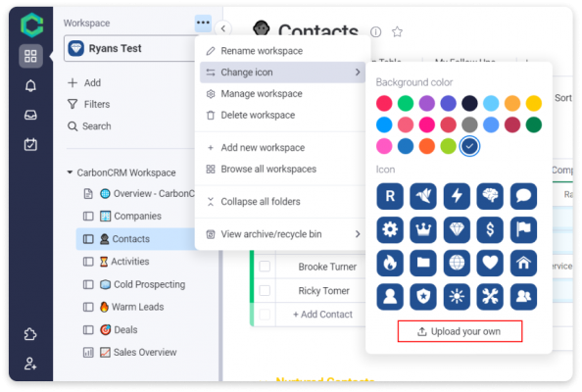Choose the speech bubble icon
The height and width of the screenshot is (392, 582).
click(x=523, y=196)
